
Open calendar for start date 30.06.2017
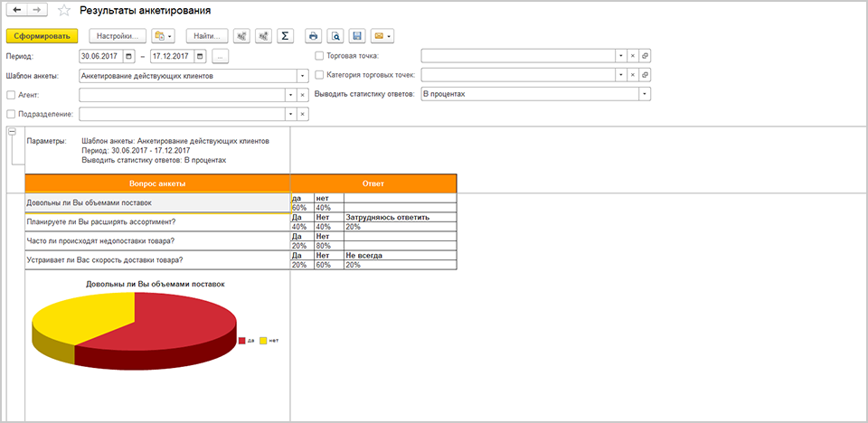click(129, 56)
